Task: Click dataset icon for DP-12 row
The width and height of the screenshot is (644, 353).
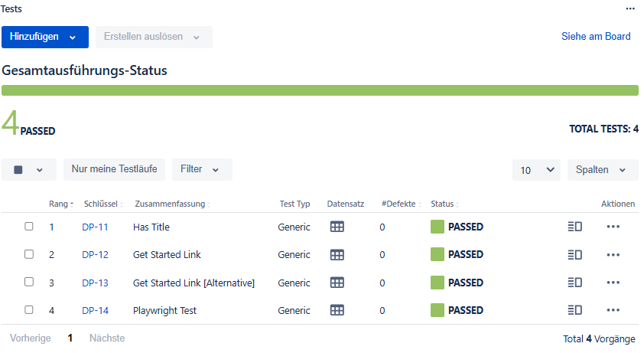Action: (x=337, y=254)
